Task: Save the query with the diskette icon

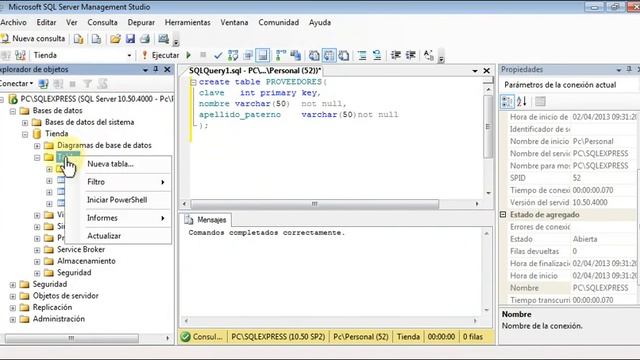Action: (130, 39)
